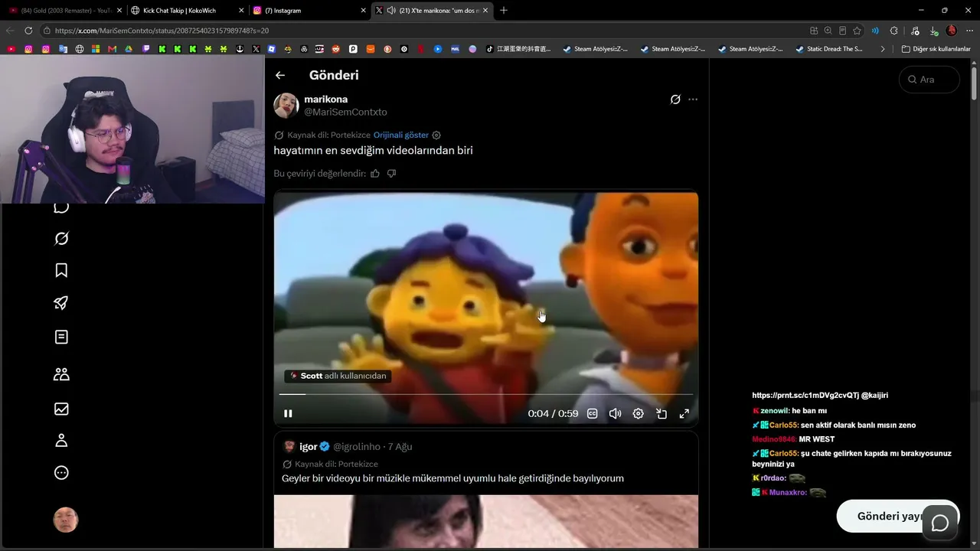Open the rocket icon in the X sidebar

[61, 303]
